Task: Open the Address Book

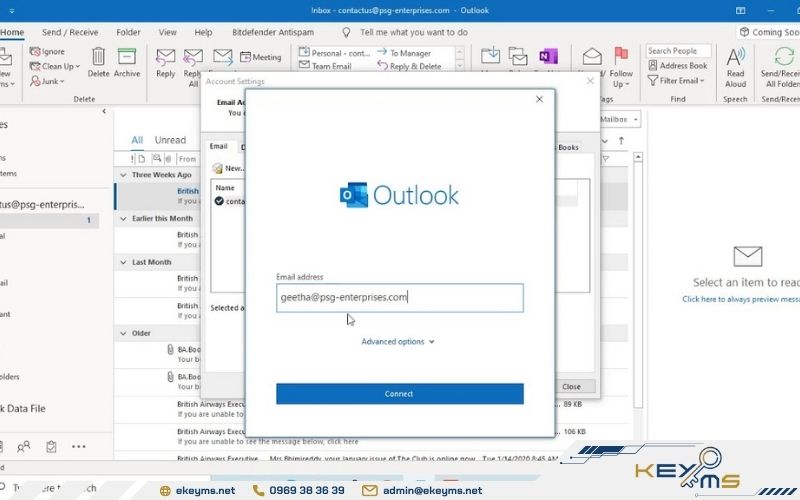Action: click(x=678, y=65)
